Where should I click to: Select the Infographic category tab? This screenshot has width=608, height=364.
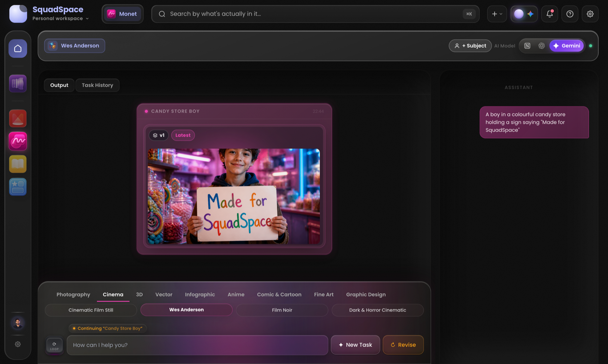tap(200, 294)
